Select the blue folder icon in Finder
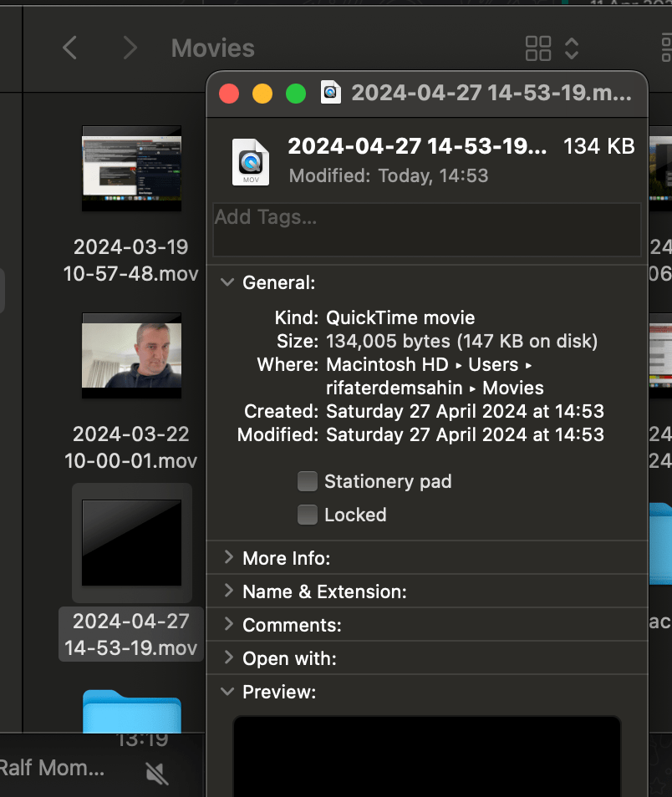This screenshot has height=797, width=672. click(x=132, y=711)
